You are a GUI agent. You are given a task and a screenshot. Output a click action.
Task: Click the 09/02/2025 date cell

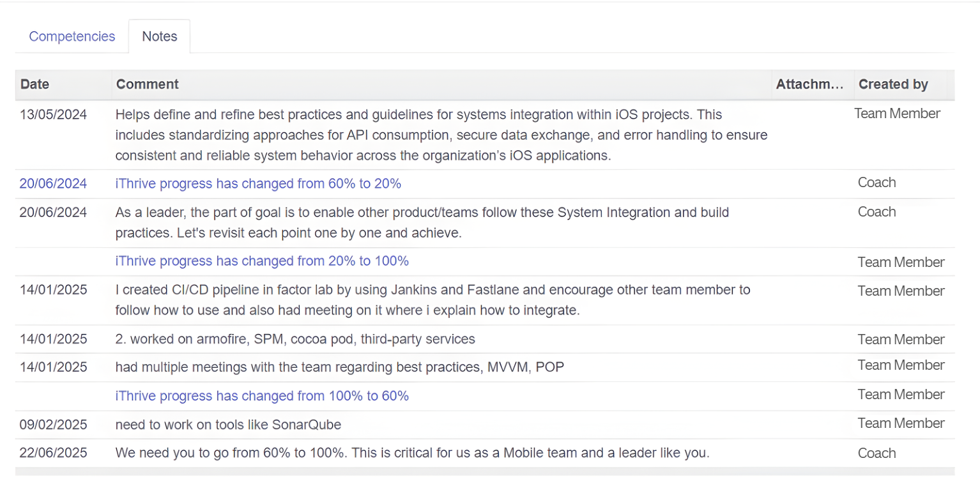point(53,425)
